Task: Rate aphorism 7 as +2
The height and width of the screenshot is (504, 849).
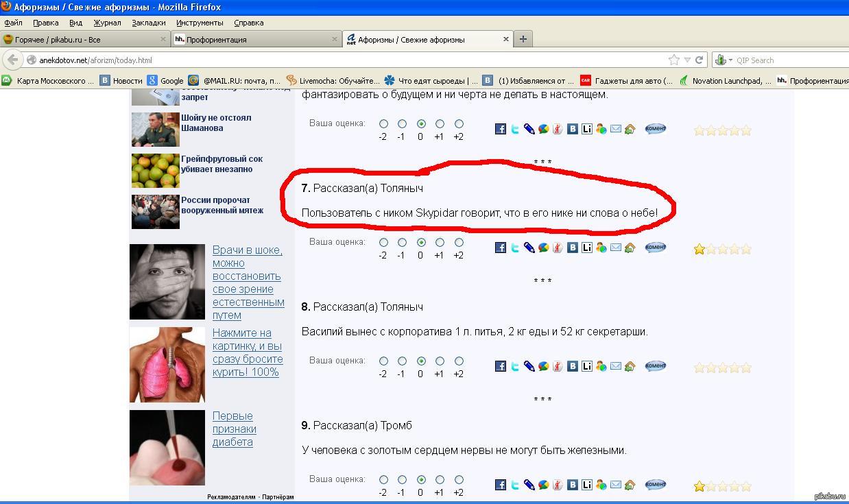Action: (x=459, y=242)
